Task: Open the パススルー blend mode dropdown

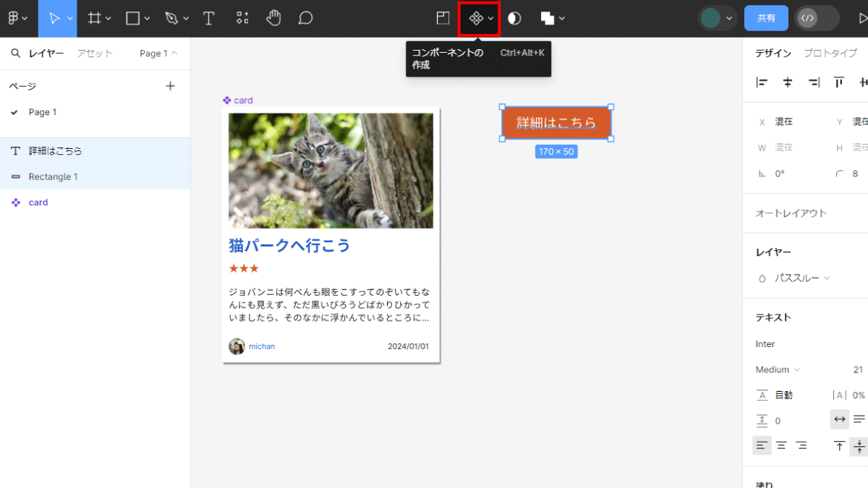Action: tap(801, 278)
